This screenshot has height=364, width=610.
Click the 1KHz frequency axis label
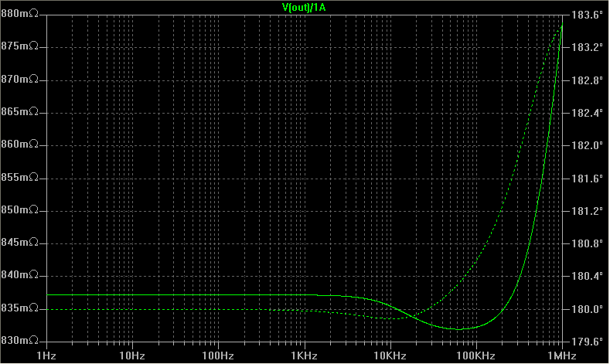click(304, 355)
